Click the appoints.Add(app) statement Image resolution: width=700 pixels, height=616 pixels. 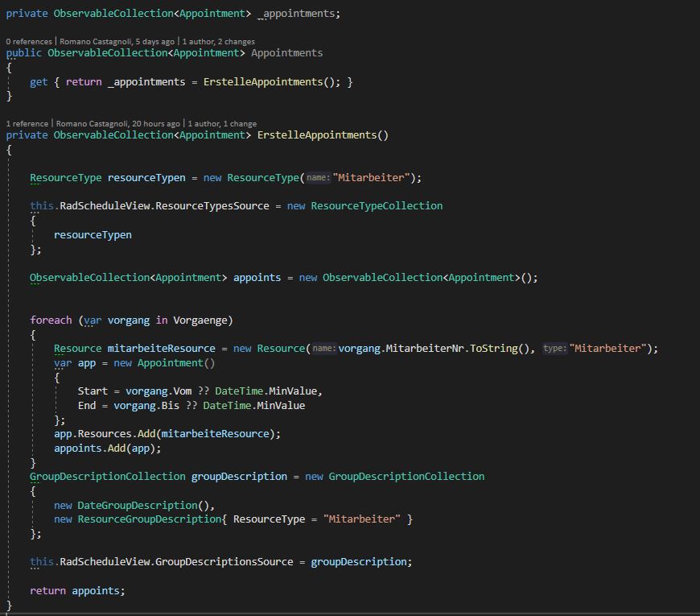tap(108, 449)
